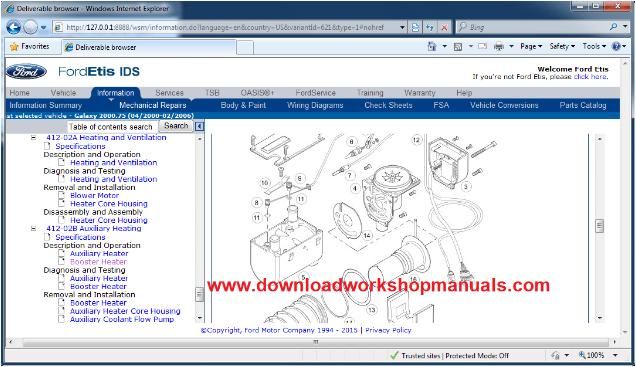This screenshot has width=636, height=367.
Task: Click the diagram pane scrollbar thumb
Action: (599, 225)
